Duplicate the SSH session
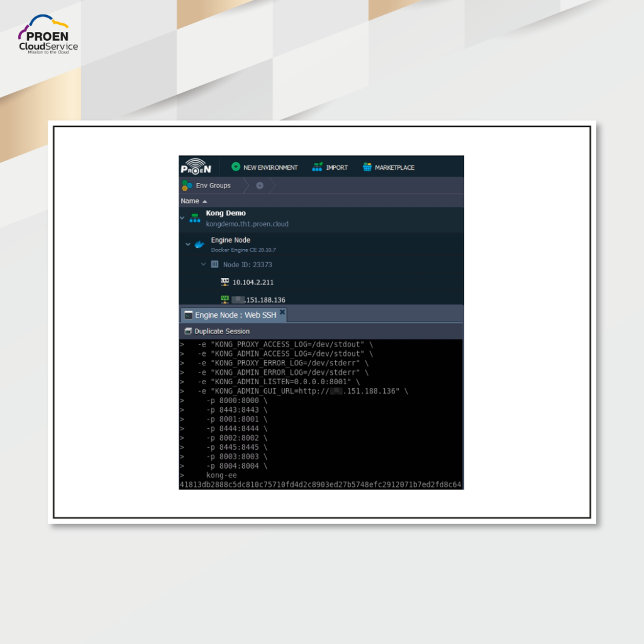644x644 pixels. click(222, 331)
